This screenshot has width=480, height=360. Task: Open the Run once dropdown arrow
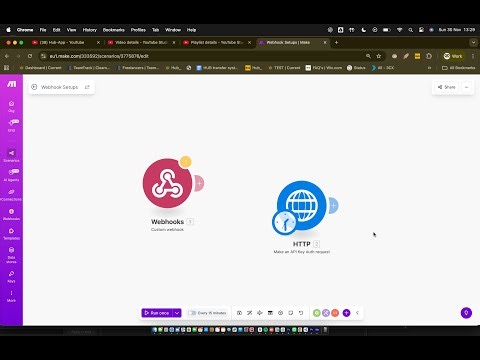177,313
